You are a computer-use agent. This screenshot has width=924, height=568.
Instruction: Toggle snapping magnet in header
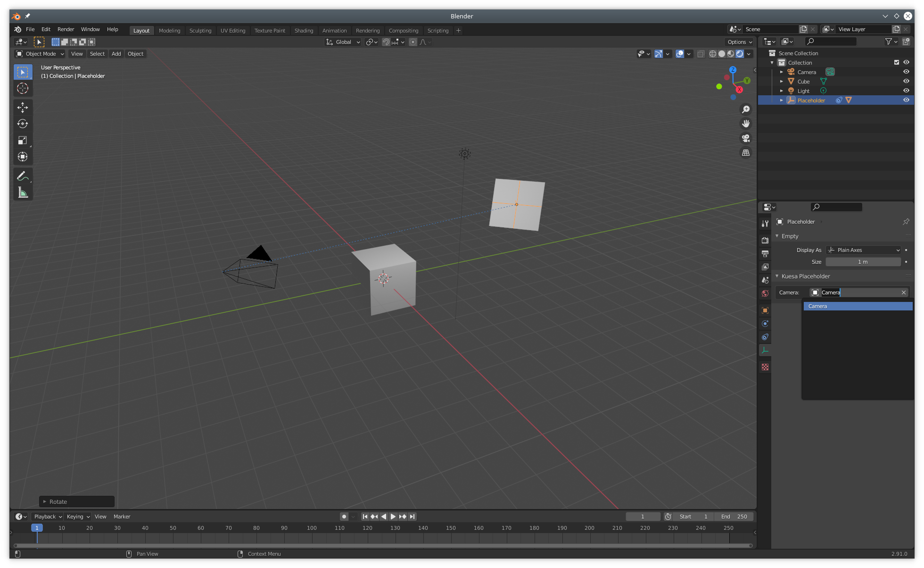pyautogui.click(x=386, y=42)
